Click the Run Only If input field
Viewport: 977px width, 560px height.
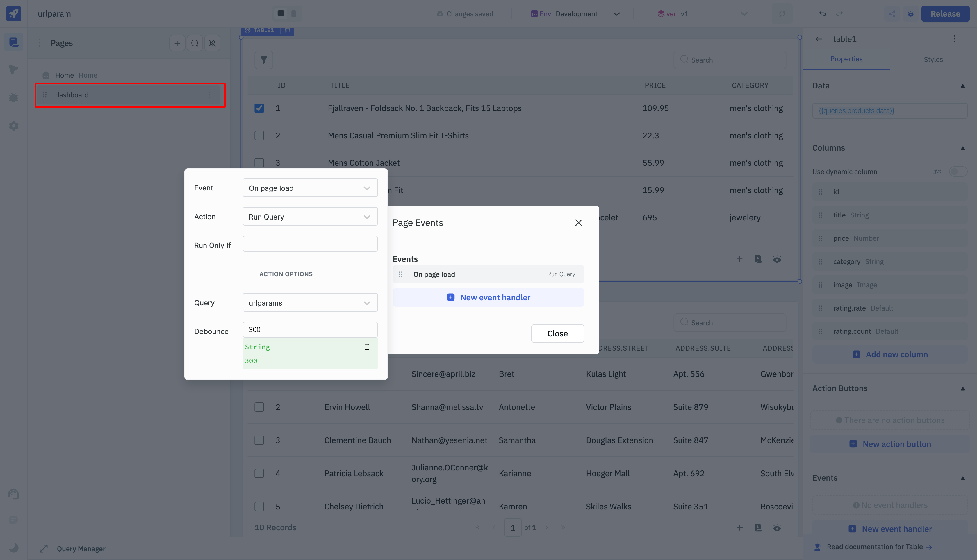point(310,244)
